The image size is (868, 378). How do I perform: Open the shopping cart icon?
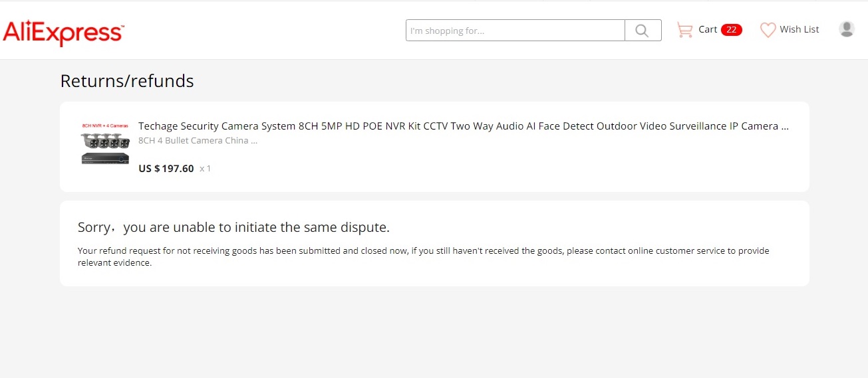(684, 30)
